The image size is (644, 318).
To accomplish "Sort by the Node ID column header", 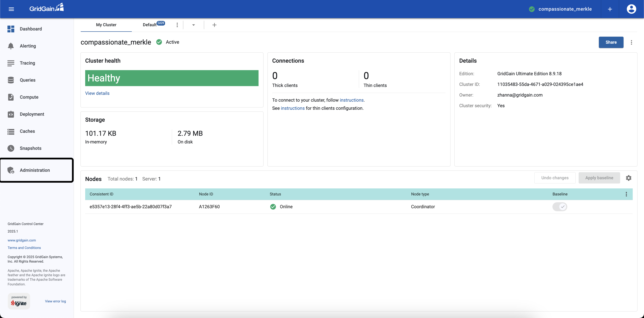I will tap(206, 194).
